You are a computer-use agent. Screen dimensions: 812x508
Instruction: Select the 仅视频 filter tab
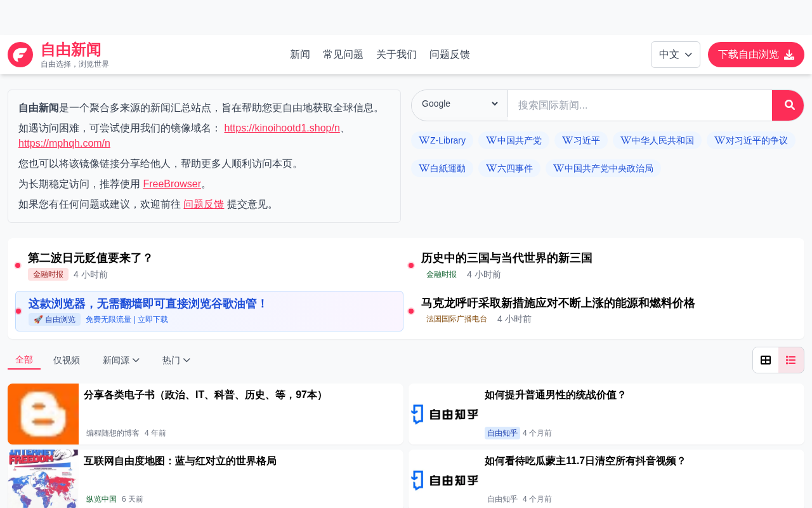[x=67, y=360]
